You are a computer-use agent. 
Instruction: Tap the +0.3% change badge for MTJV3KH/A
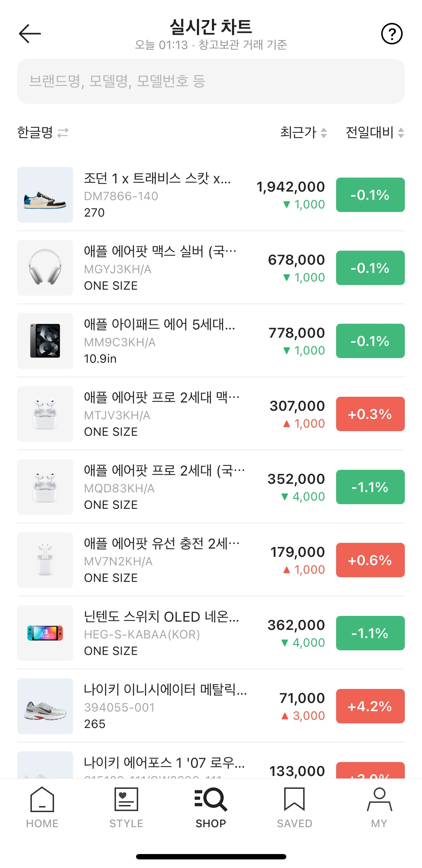(370, 414)
